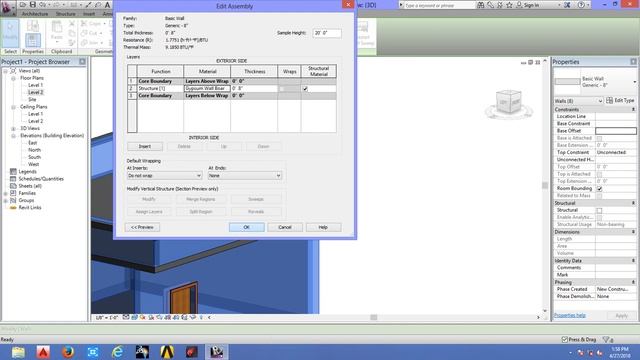The image size is (640, 360).
Task: Click the binoculars search icon in title bar
Action: pos(481,5)
